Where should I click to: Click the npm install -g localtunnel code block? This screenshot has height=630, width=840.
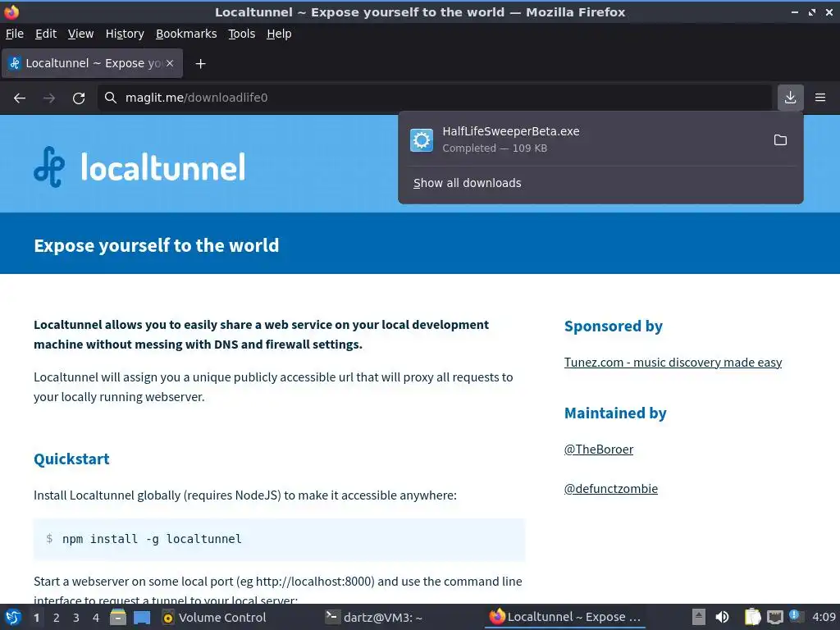tap(279, 540)
